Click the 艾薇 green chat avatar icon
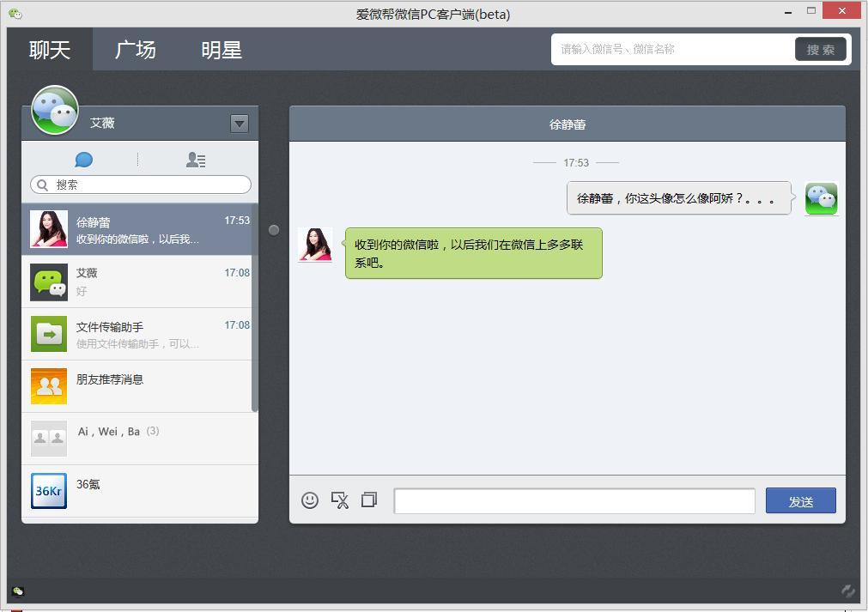Viewport: 868px width, 612px height. [x=49, y=282]
